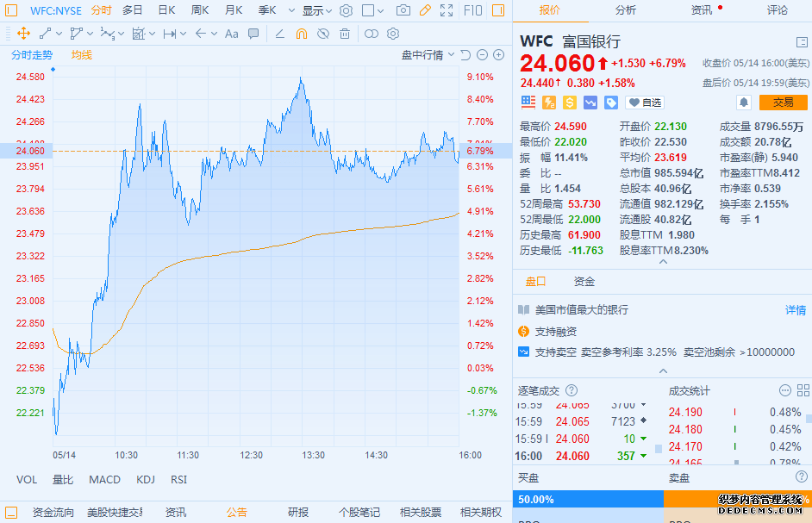The image size is (812, 523).
Task: Select the wave pattern drawing tool
Action: point(107,34)
